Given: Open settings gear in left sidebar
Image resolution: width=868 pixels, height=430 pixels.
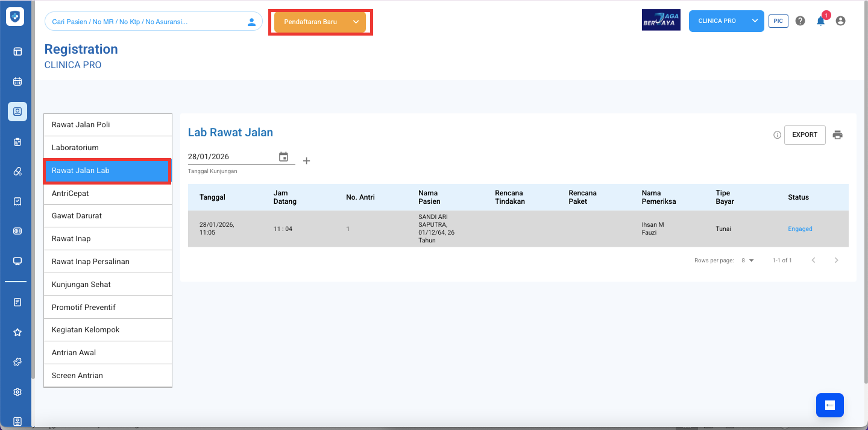Looking at the screenshot, I should coord(17,392).
